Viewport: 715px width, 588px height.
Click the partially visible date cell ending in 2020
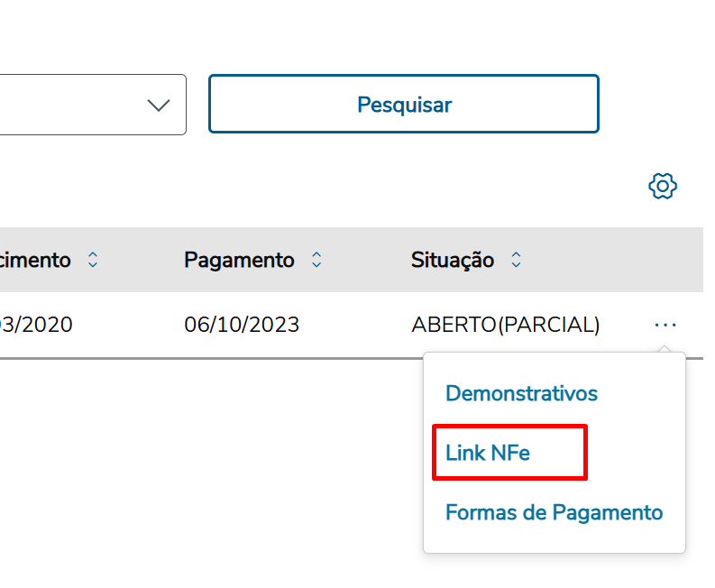(36, 325)
